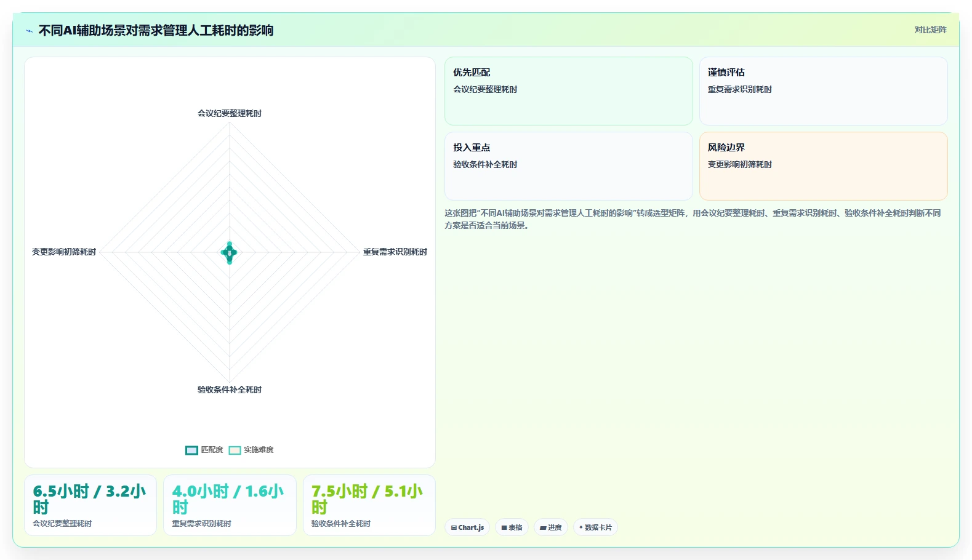Click the 会议纪要整理耗时 caption under 6.5小时
The image size is (972, 560).
(x=62, y=524)
